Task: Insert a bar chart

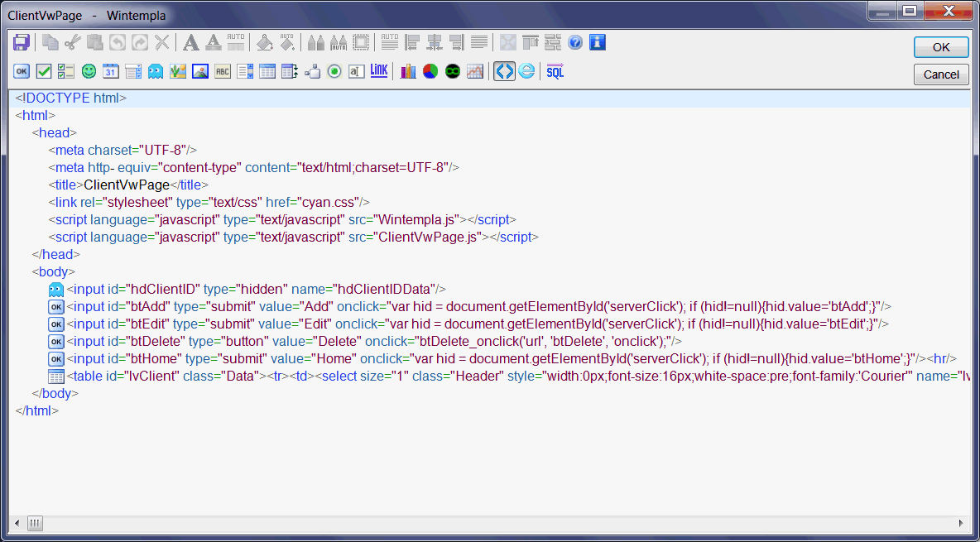Action: click(x=408, y=72)
